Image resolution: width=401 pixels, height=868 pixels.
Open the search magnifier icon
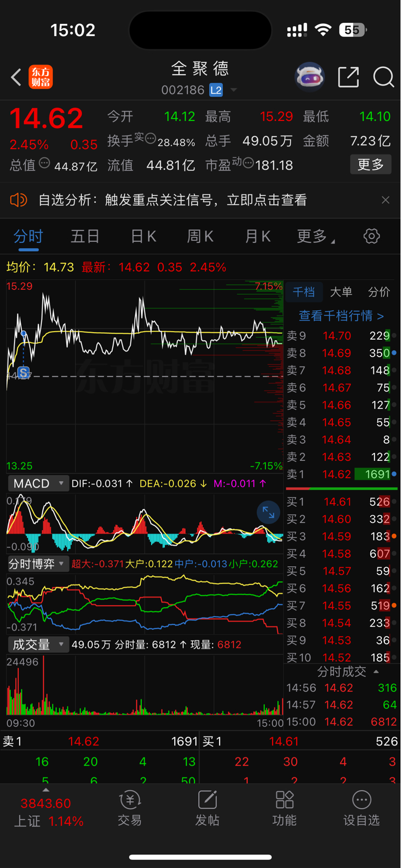tap(383, 77)
